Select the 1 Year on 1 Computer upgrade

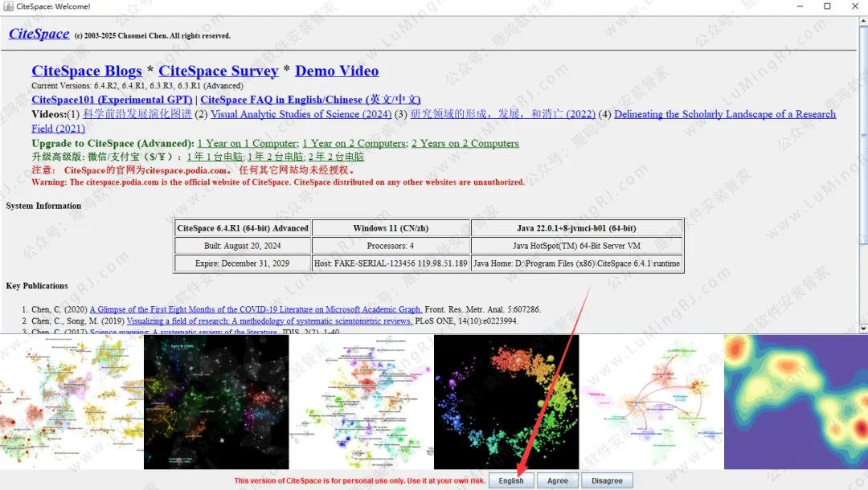[x=247, y=143]
